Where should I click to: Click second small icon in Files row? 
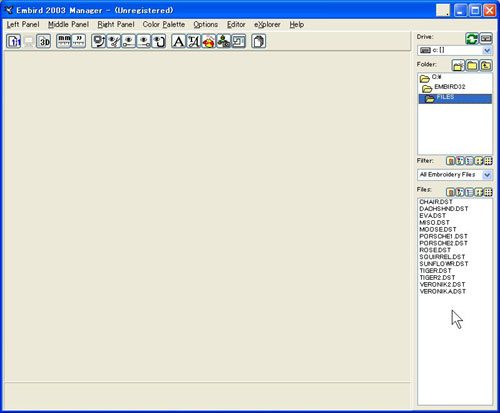460,192
